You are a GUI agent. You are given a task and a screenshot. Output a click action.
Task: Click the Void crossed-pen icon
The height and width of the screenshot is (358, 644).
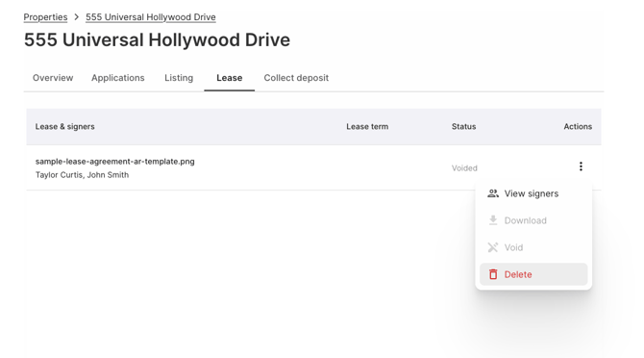pyautogui.click(x=493, y=247)
